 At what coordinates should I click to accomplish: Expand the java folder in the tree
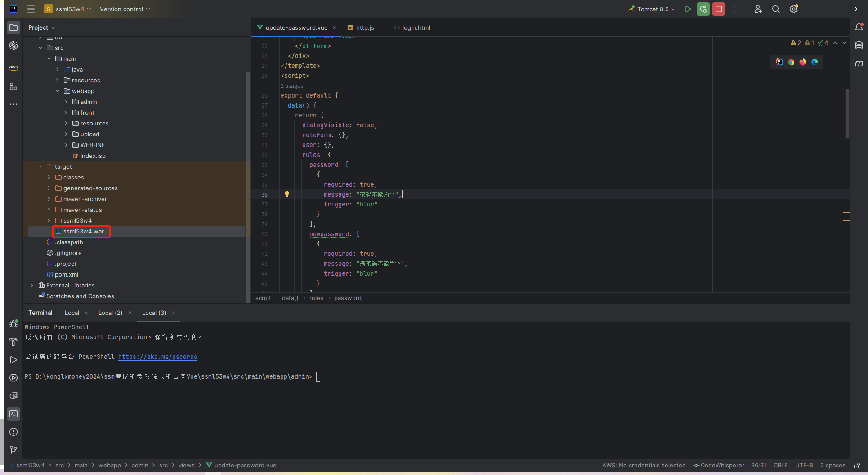click(58, 69)
